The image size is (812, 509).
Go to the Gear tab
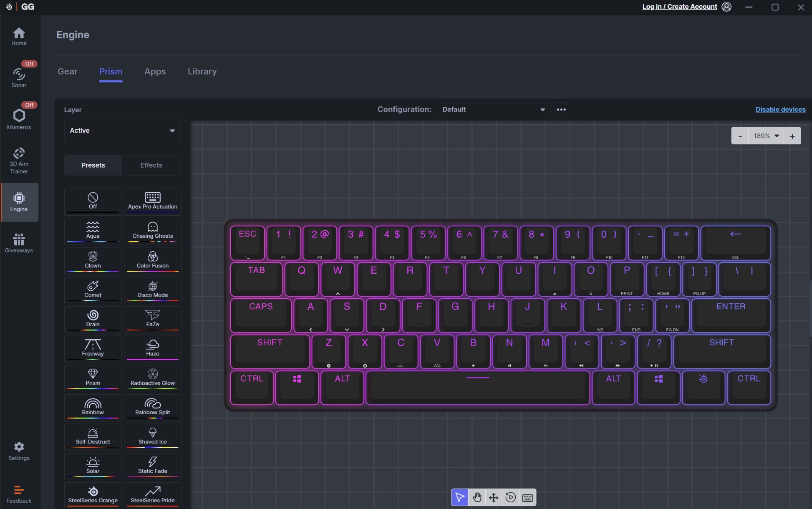click(x=68, y=71)
